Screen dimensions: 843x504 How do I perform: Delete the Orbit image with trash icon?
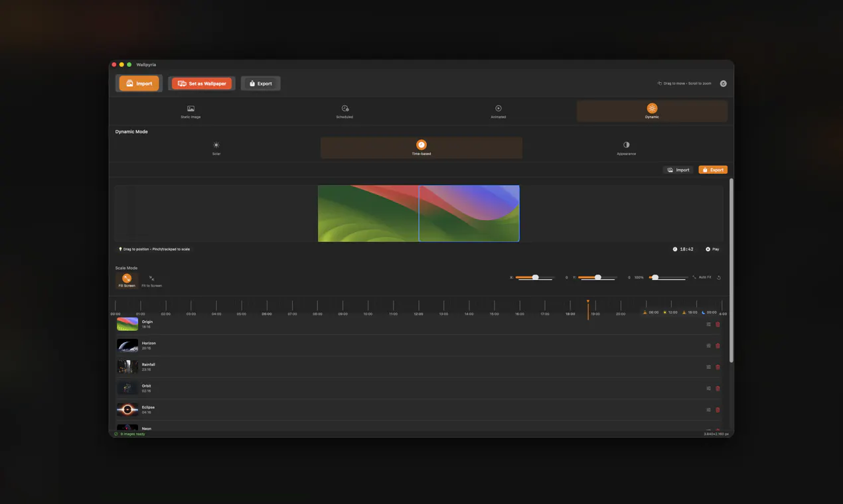718,388
